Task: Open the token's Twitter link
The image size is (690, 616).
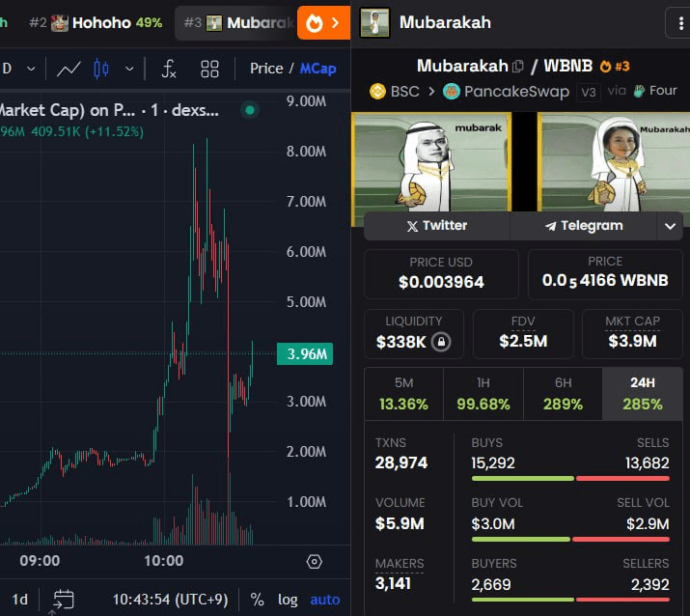Action: 437,226
